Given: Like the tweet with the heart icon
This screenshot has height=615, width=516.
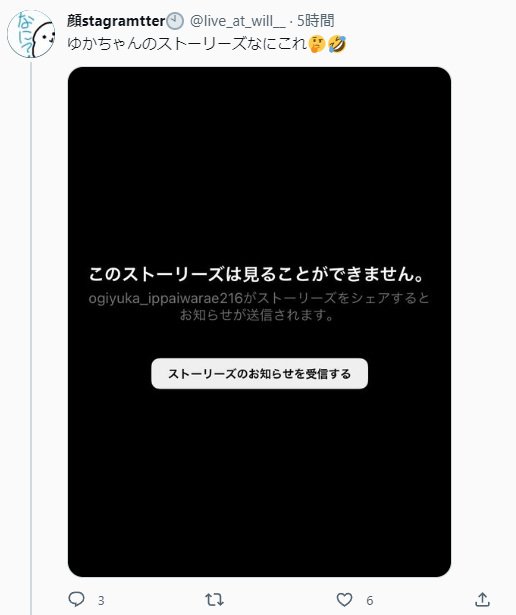Looking at the screenshot, I should [344, 600].
